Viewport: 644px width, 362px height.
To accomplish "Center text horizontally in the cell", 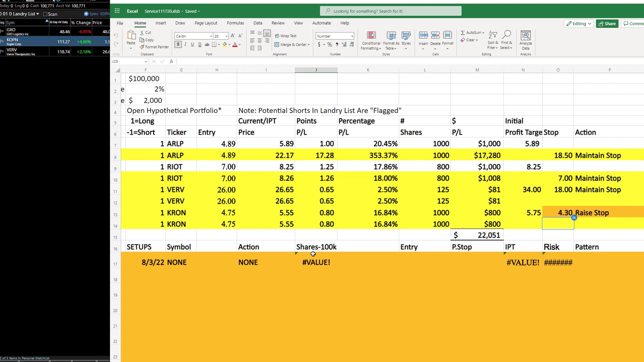I will [259, 41].
